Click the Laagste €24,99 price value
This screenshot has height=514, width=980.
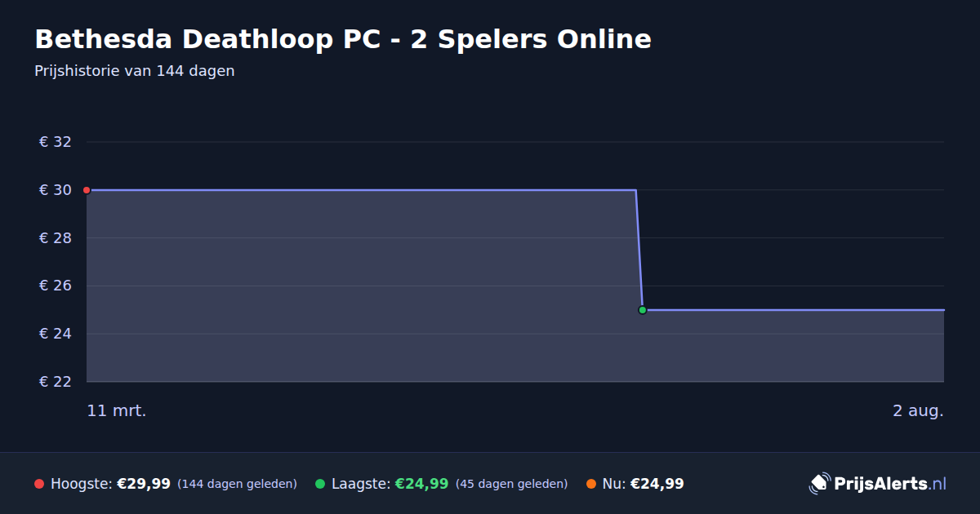pos(421,484)
